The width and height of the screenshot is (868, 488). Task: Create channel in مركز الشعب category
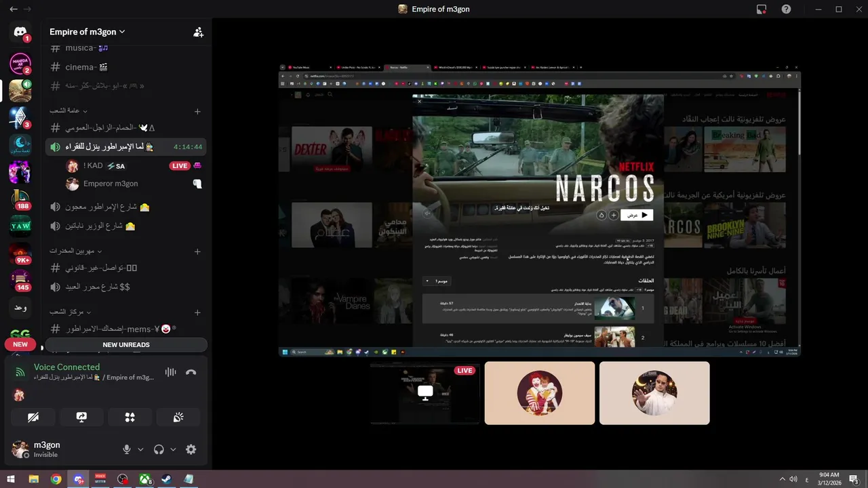click(x=197, y=312)
